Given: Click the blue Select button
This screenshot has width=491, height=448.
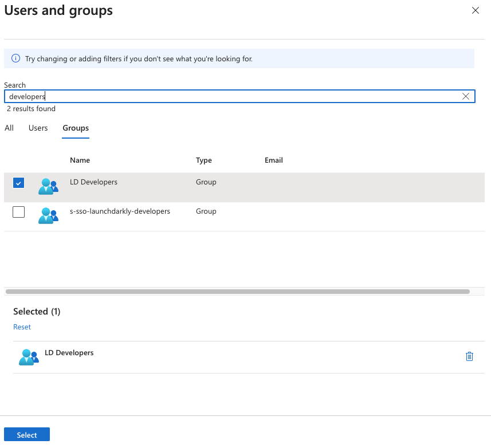Looking at the screenshot, I should 26,434.
